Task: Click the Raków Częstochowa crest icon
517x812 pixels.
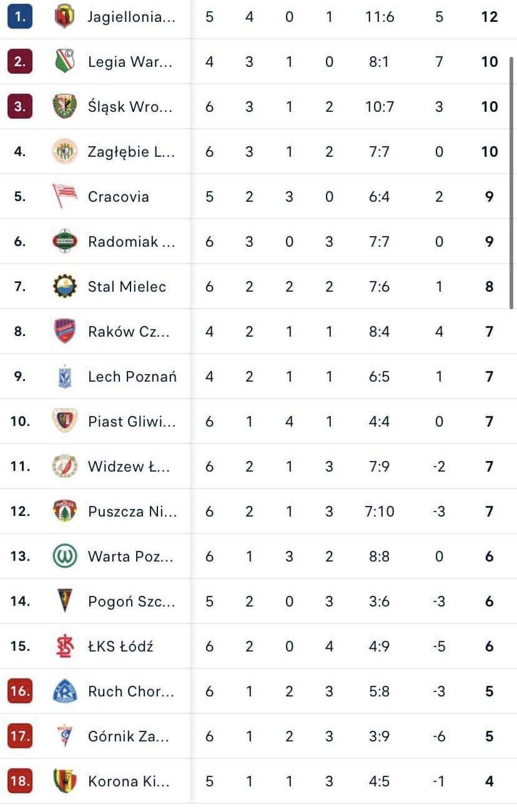Action: pyautogui.click(x=64, y=331)
